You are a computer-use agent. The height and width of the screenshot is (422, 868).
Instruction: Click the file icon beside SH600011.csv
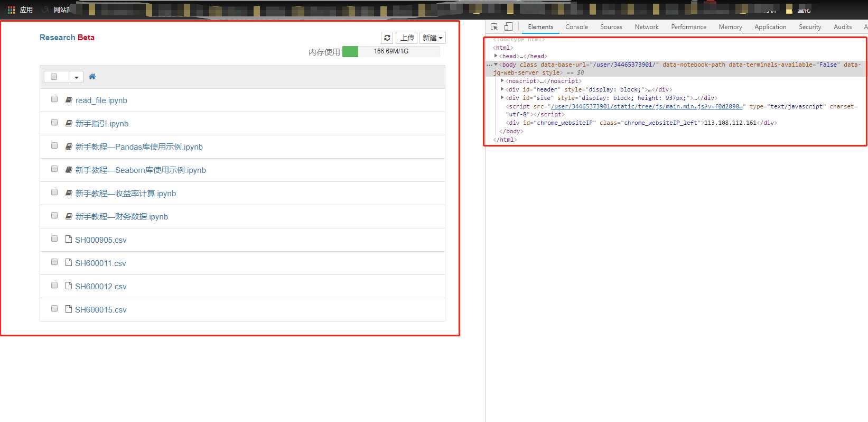pyautogui.click(x=69, y=262)
